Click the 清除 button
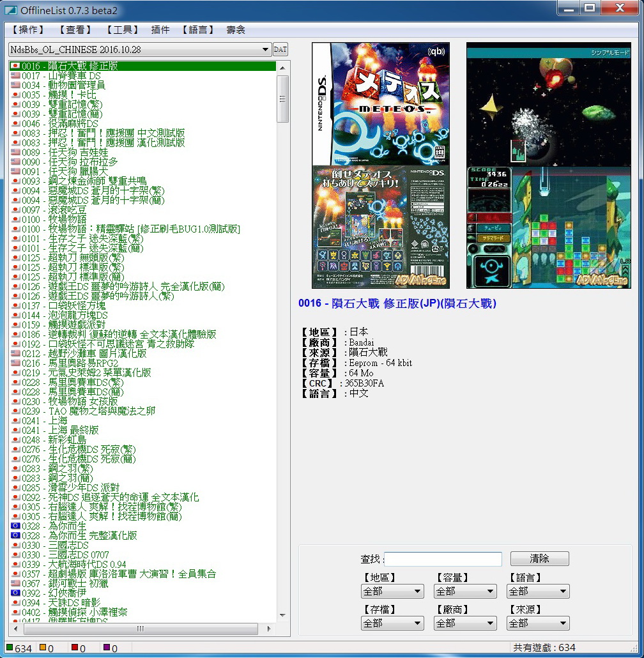Image resolution: width=644 pixels, height=658 pixels. click(x=539, y=558)
